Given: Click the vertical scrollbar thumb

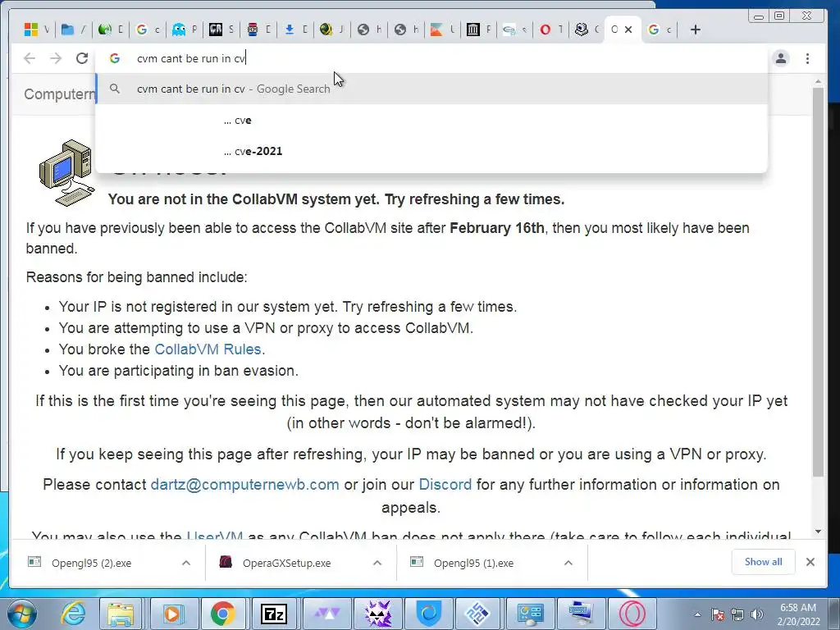Looking at the screenshot, I should (x=818, y=281).
